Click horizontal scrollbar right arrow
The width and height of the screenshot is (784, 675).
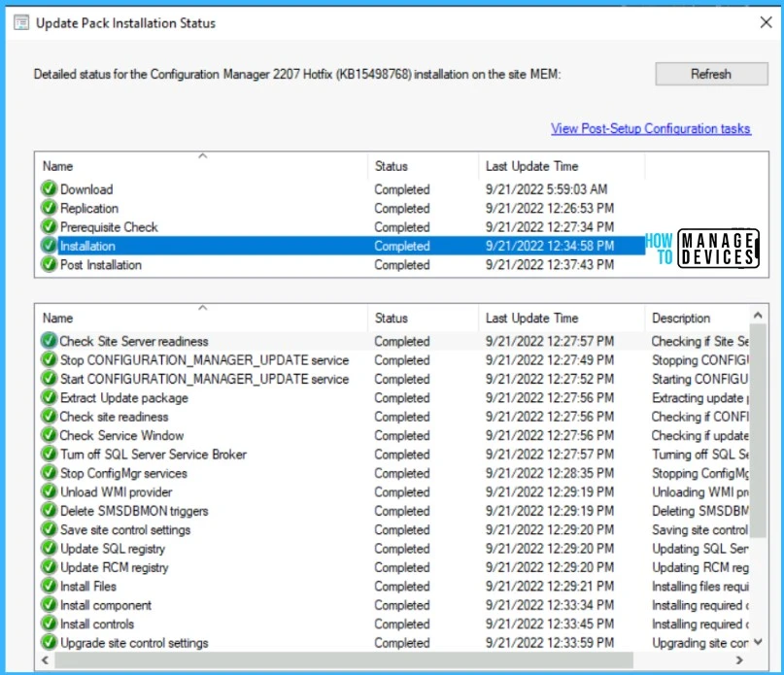(x=739, y=660)
